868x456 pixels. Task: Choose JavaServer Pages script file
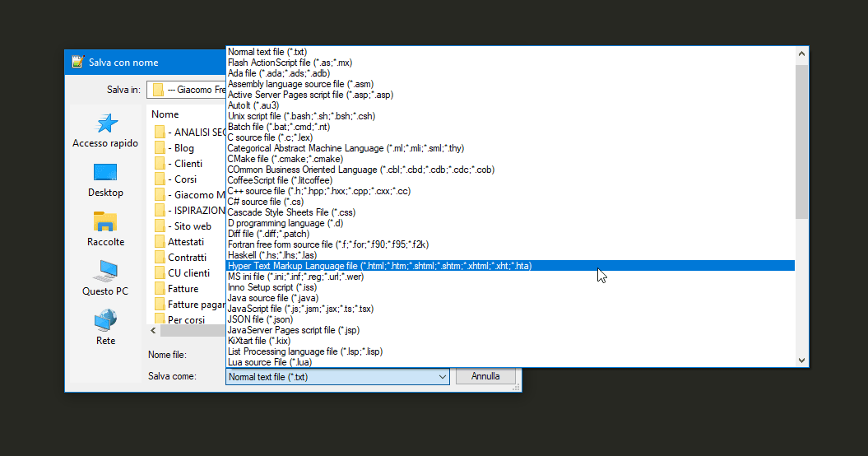[x=510, y=330]
